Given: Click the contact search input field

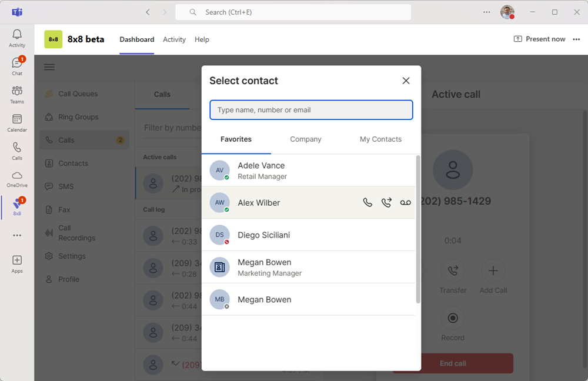Looking at the screenshot, I should 311,110.
